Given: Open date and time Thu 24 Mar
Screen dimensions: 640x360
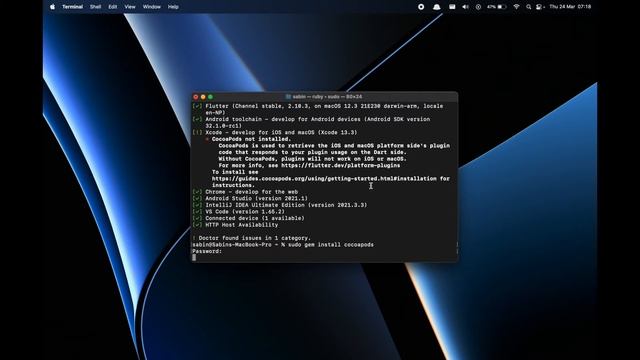Looking at the screenshot, I should (570, 7).
